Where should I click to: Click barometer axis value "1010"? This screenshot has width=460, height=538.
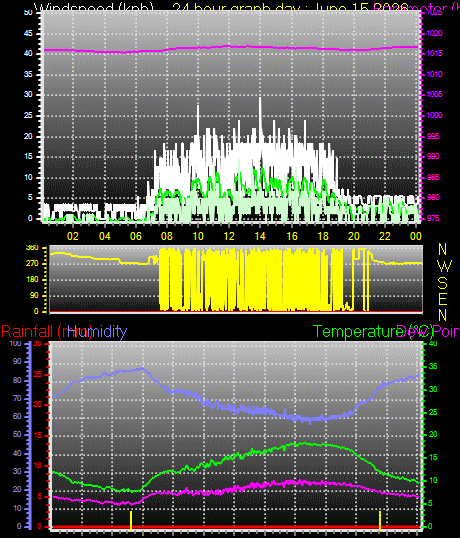435,74
